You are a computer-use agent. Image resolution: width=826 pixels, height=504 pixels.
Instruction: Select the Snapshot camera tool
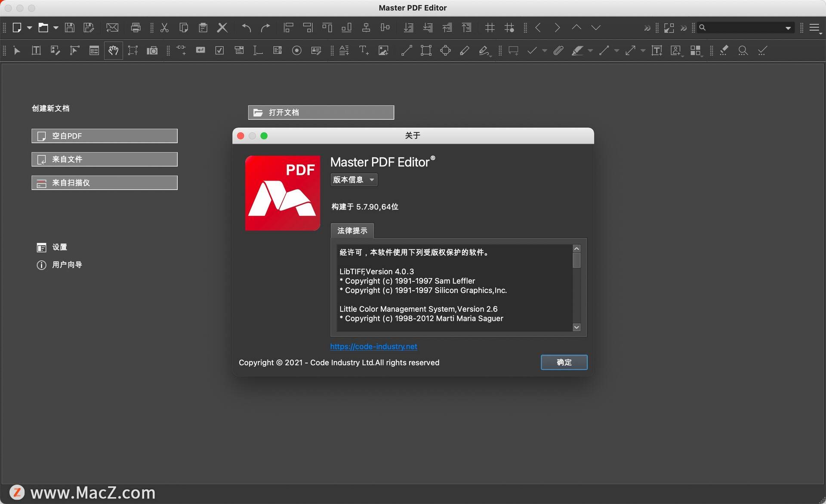(152, 50)
